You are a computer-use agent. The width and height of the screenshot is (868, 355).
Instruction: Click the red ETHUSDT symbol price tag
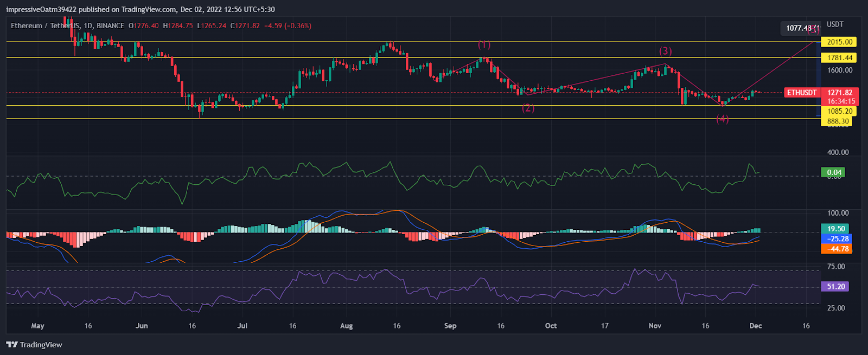[x=802, y=93]
